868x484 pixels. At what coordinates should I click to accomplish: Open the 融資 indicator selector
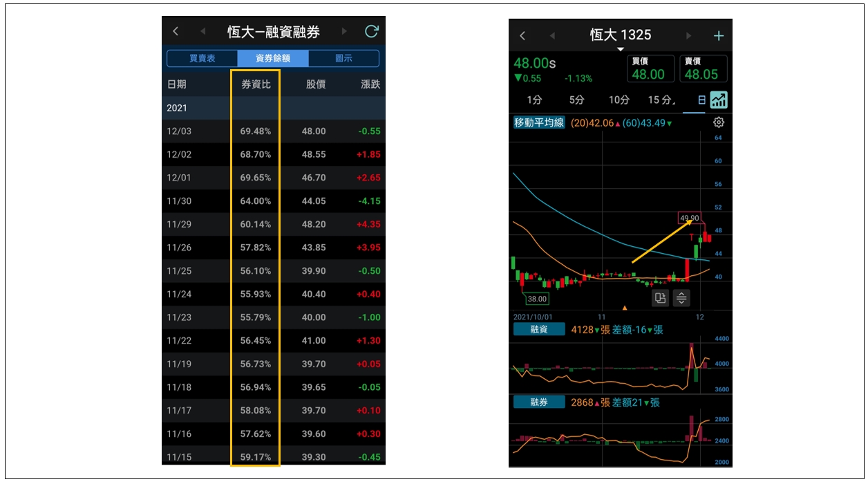coord(539,330)
